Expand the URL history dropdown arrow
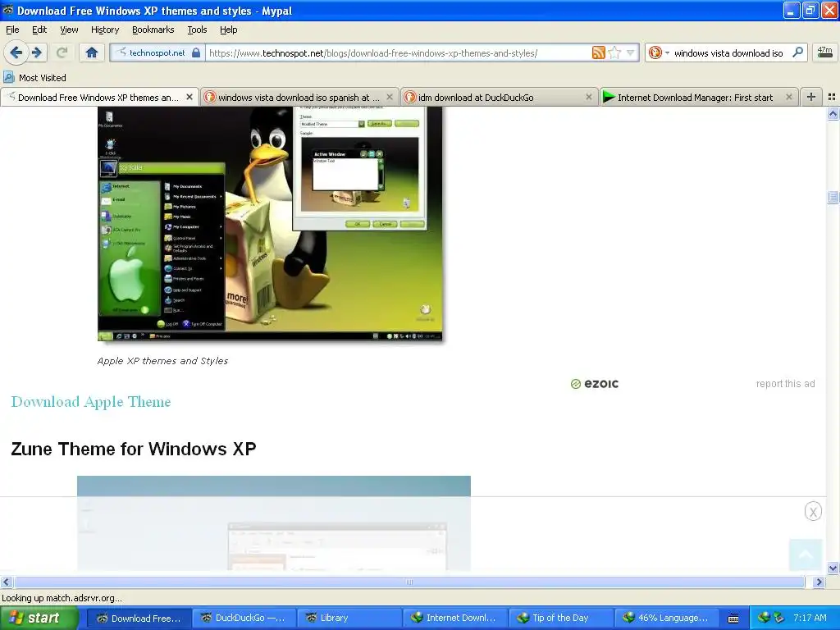Viewport: 840px width, 630px height. 631,52
